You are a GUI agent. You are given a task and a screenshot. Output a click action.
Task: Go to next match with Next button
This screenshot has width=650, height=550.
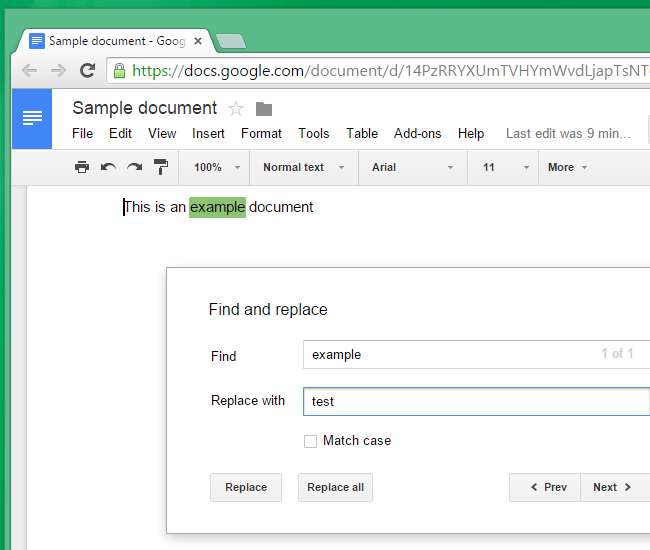click(x=611, y=487)
